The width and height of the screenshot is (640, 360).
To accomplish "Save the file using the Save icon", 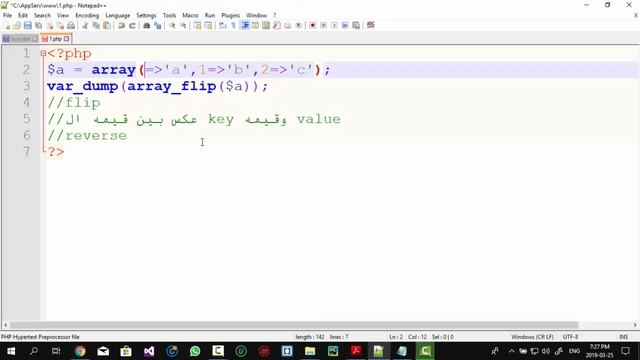I will point(28,26).
